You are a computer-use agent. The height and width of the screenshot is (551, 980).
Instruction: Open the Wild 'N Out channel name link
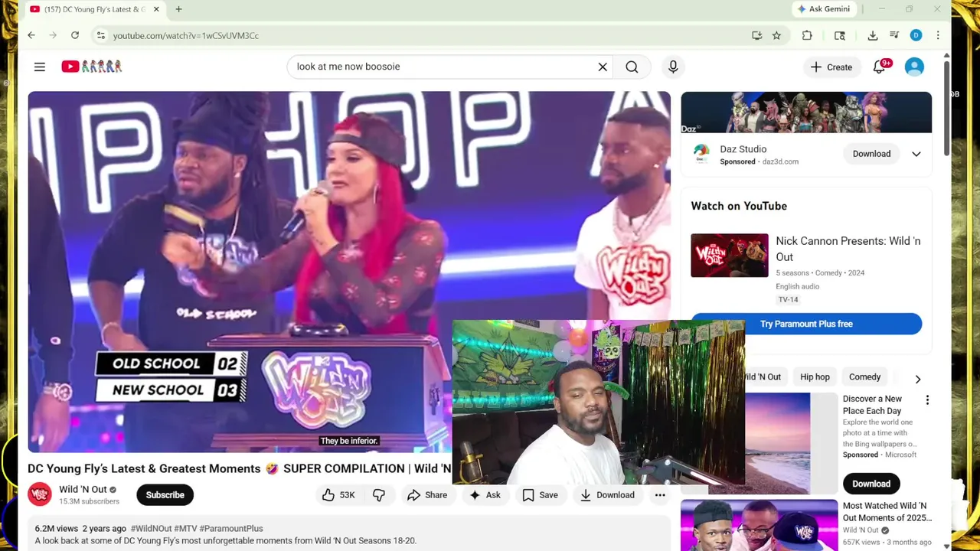pyautogui.click(x=83, y=490)
